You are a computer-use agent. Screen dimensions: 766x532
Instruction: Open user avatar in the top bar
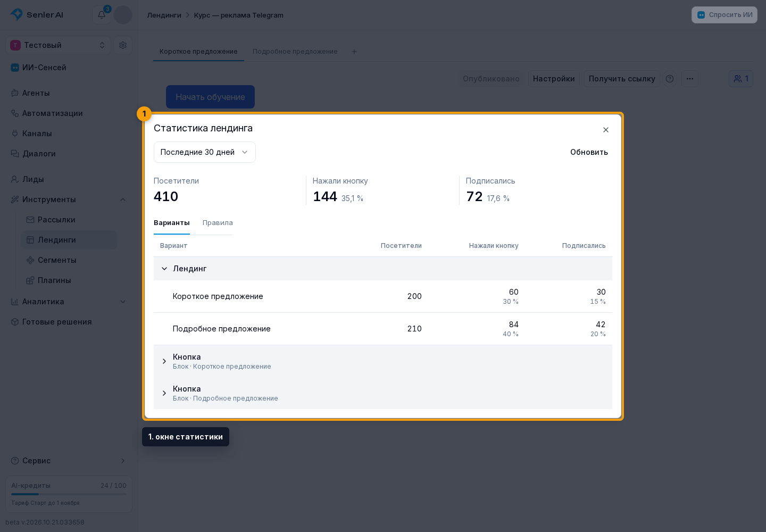pyautogui.click(x=123, y=15)
